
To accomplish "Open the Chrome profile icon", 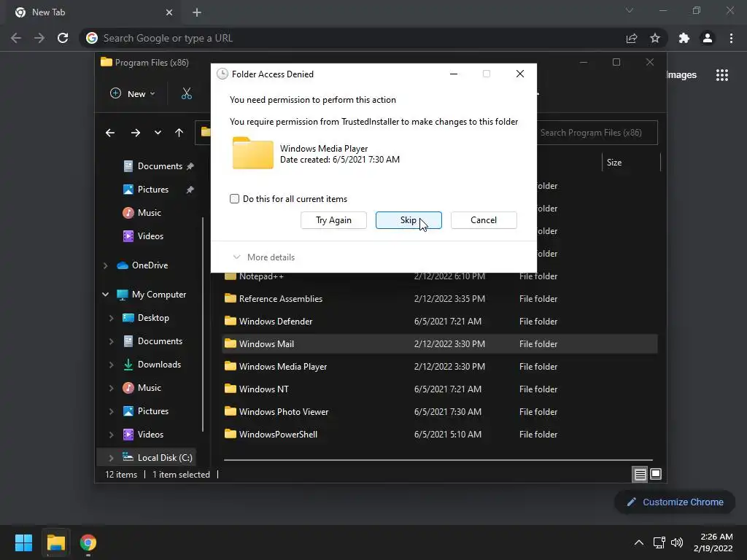I will 708,38.
